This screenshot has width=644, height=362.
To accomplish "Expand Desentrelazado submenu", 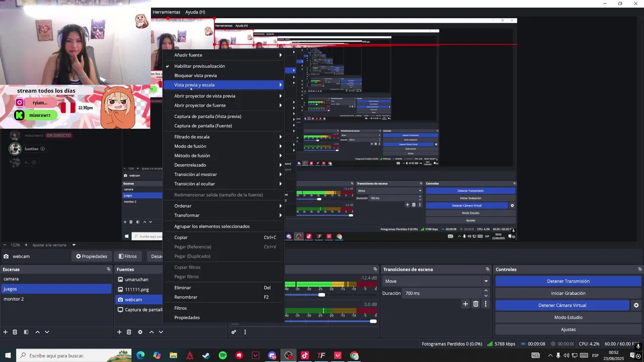I will [x=223, y=165].
